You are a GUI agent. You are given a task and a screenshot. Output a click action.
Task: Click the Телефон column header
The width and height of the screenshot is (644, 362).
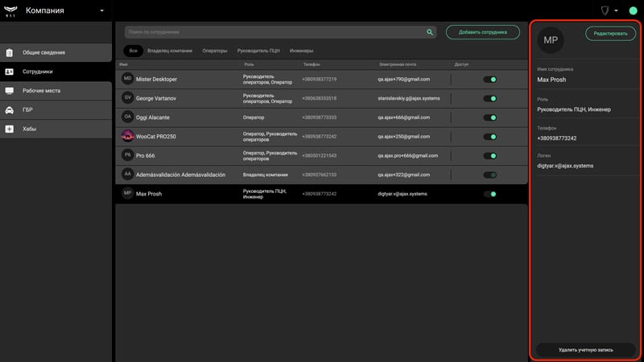point(312,64)
